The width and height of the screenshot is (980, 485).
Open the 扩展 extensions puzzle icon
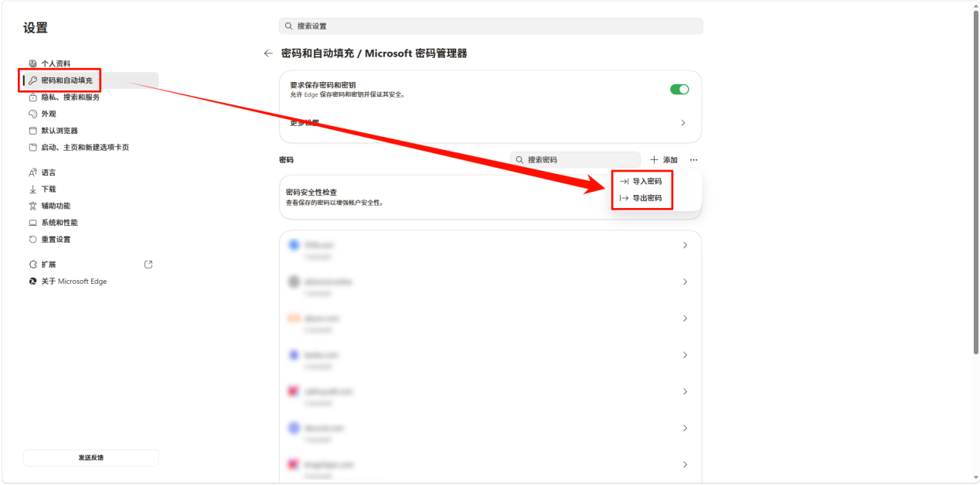coord(32,265)
